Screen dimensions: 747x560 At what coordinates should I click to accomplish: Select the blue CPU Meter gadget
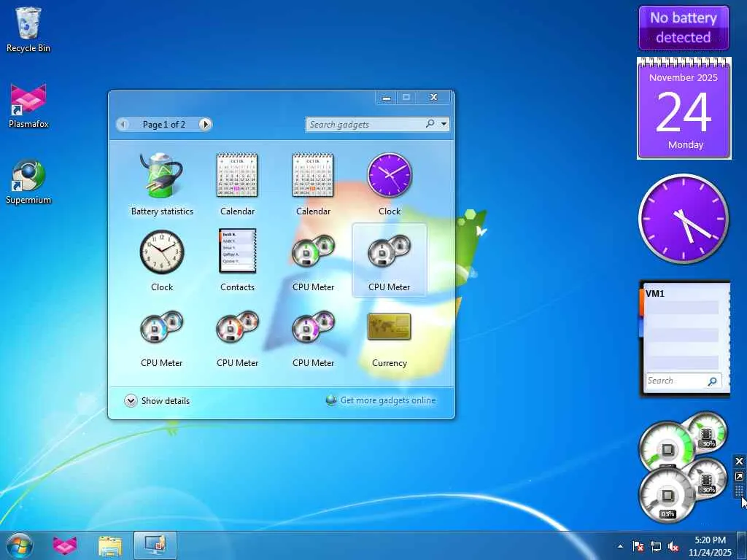(x=161, y=337)
